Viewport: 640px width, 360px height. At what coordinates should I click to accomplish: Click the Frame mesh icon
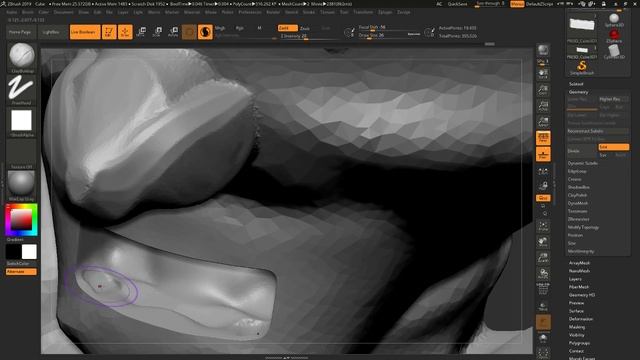(543, 226)
